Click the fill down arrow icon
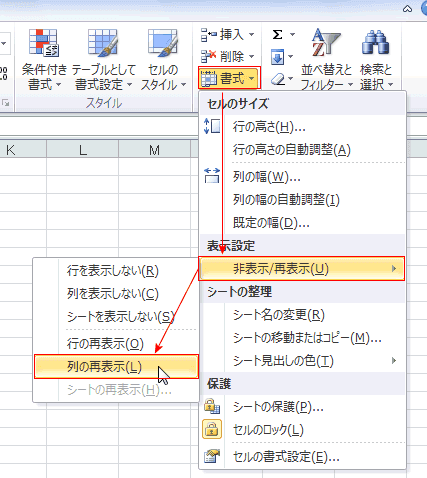 click(277, 57)
